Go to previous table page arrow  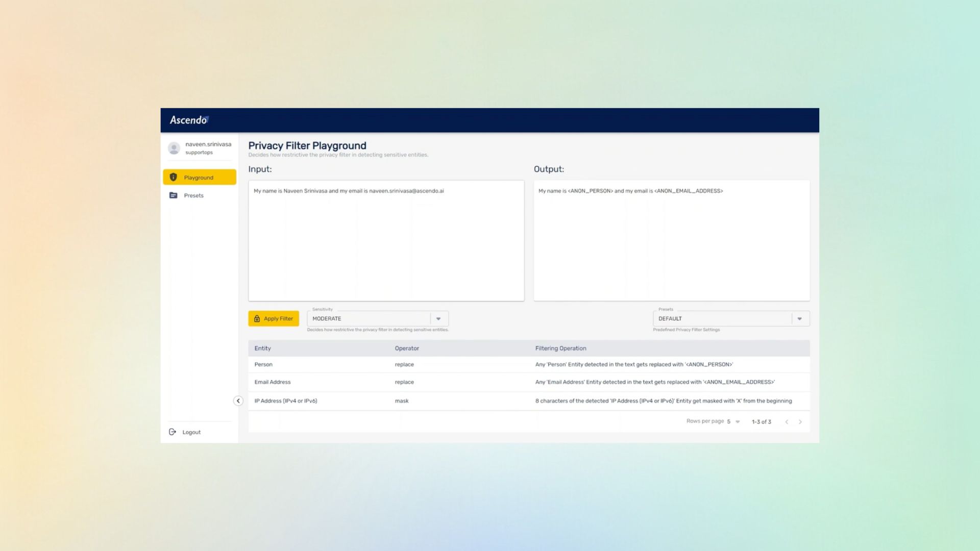coord(787,422)
